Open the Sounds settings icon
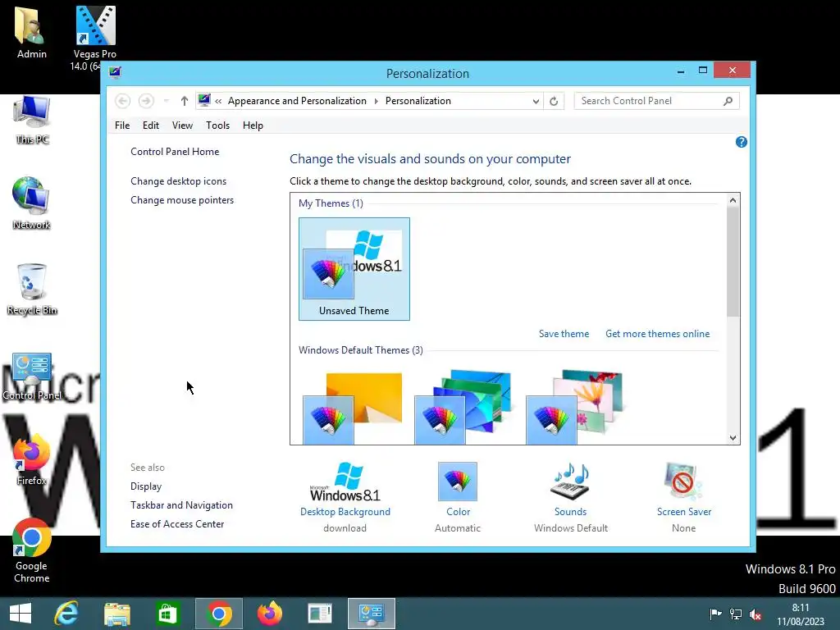This screenshot has width=840, height=630. 571,482
